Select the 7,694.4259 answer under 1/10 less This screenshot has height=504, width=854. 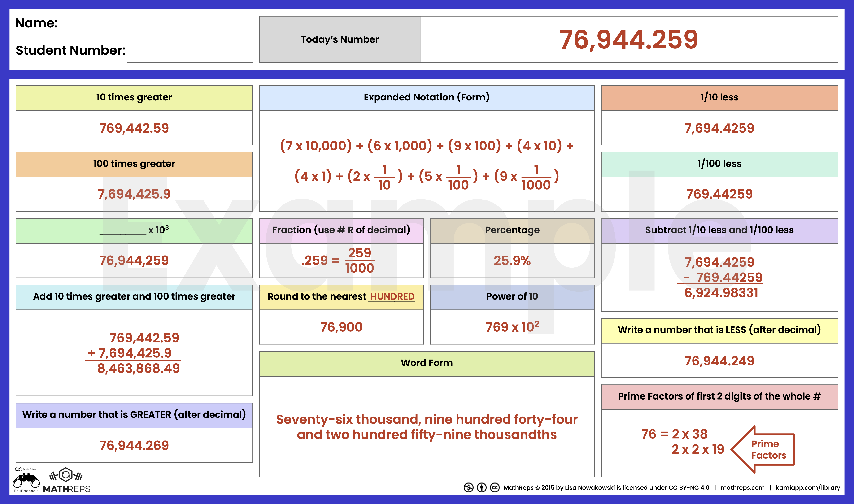coord(719,128)
